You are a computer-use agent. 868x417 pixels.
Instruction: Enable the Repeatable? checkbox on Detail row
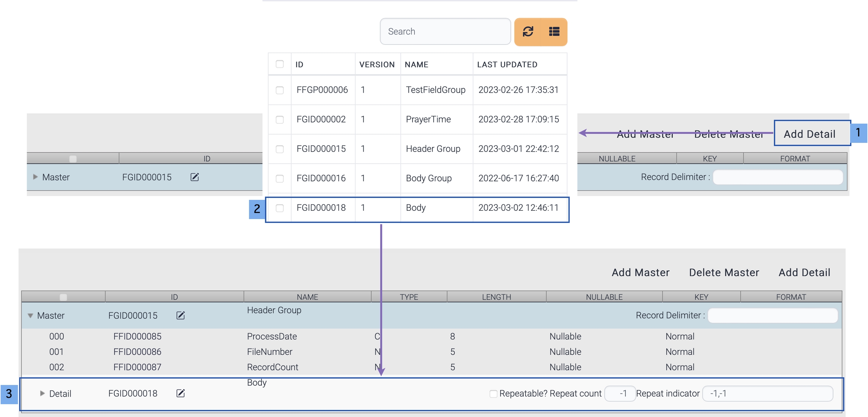pyautogui.click(x=493, y=394)
